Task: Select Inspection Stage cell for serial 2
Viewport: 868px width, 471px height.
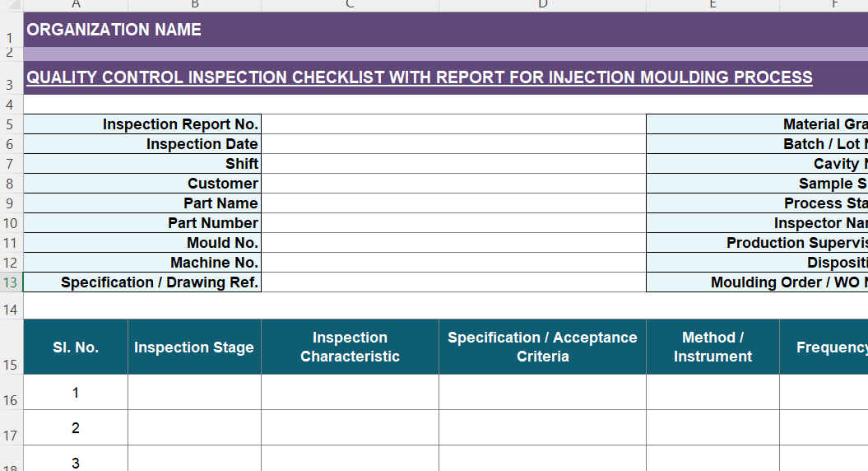Action: coord(194,428)
